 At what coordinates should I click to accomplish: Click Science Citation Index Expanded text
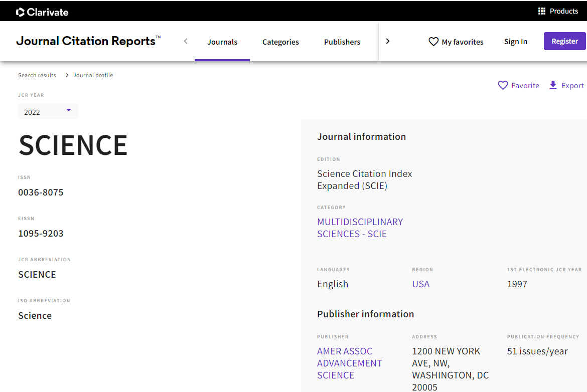click(365, 179)
